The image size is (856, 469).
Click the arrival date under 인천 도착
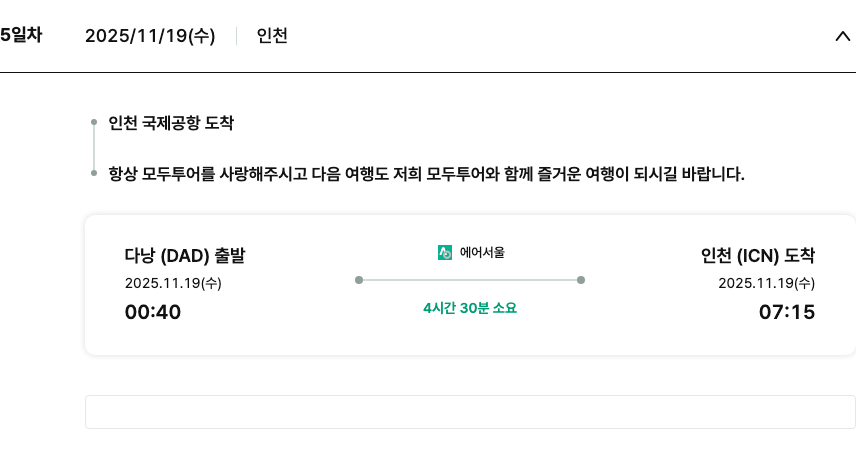click(x=766, y=283)
